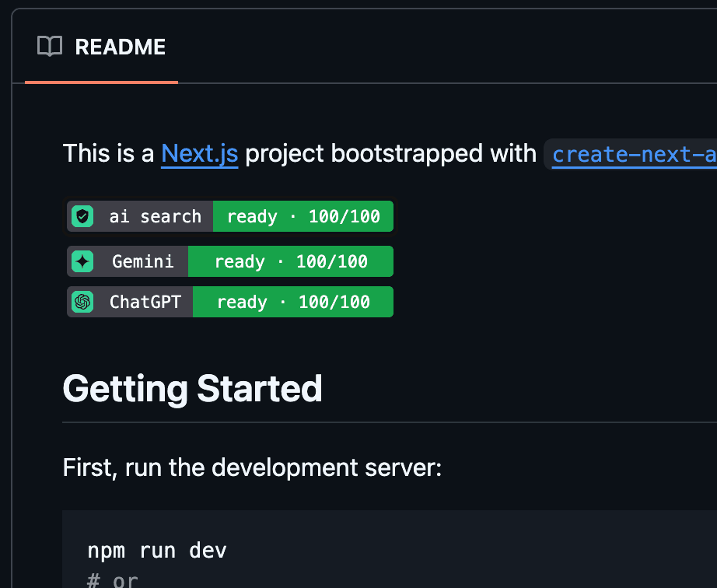Open the Next.js link

(x=199, y=154)
